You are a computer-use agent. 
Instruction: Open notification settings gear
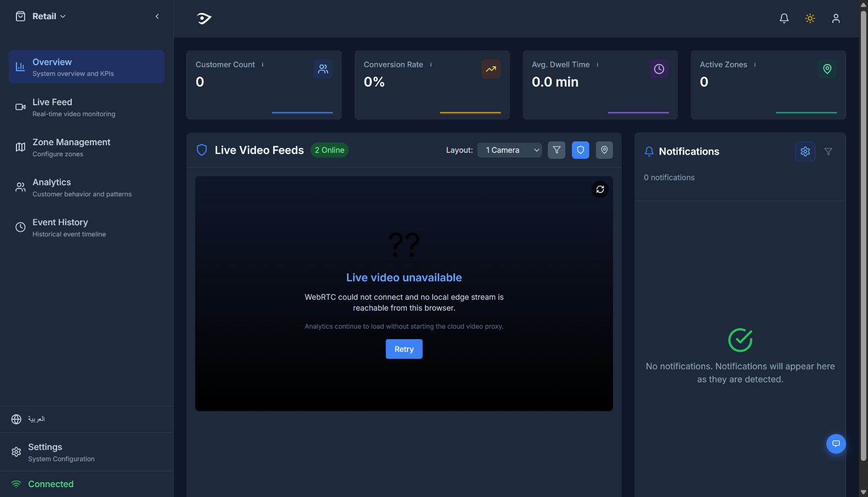805,152
